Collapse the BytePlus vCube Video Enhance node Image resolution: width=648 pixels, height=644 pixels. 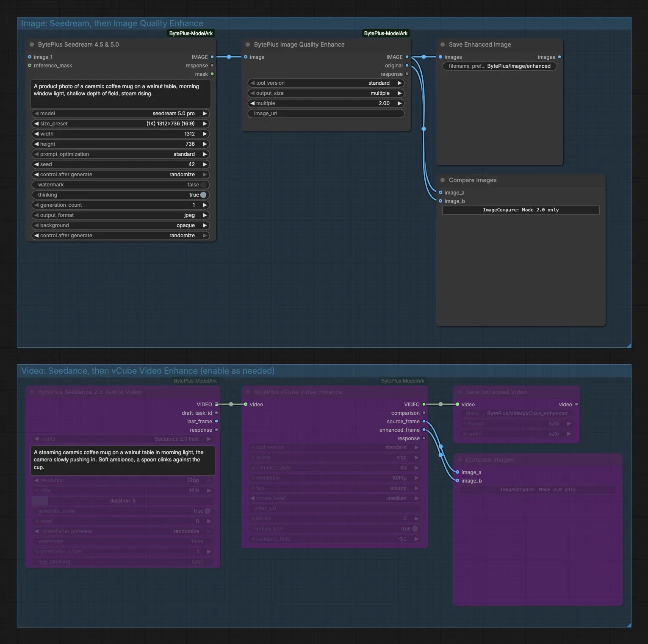pos(248,392)
